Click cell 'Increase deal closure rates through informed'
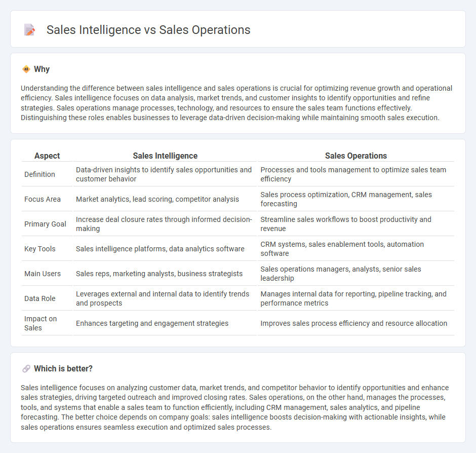The width and height of the screenshot is (476, 453). [x=165, y=224]
